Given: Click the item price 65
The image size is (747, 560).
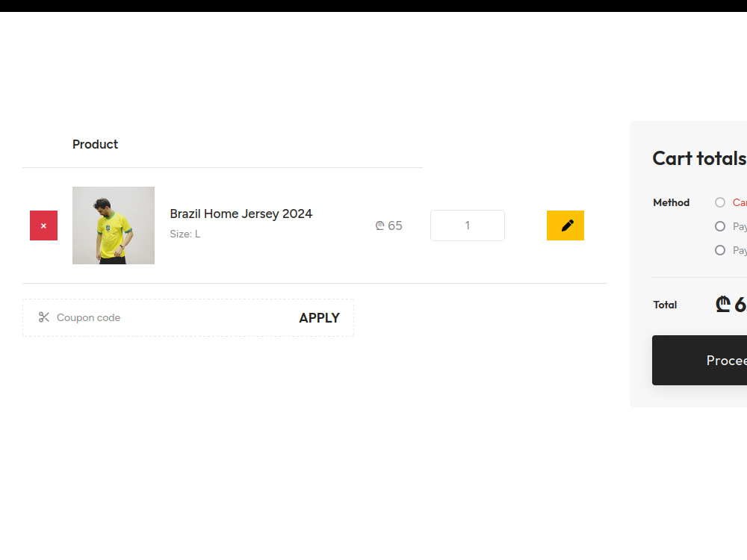Looking at the screenshot, I should (x=388, y=225).
